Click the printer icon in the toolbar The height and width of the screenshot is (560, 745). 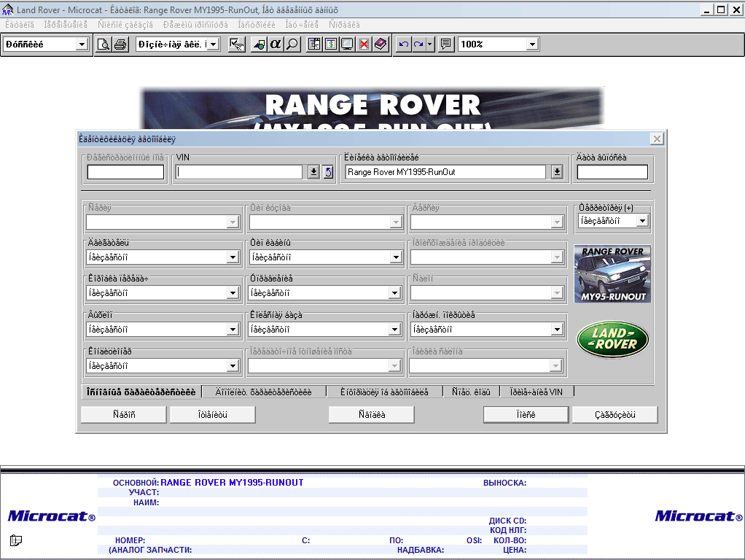point(120,44)
